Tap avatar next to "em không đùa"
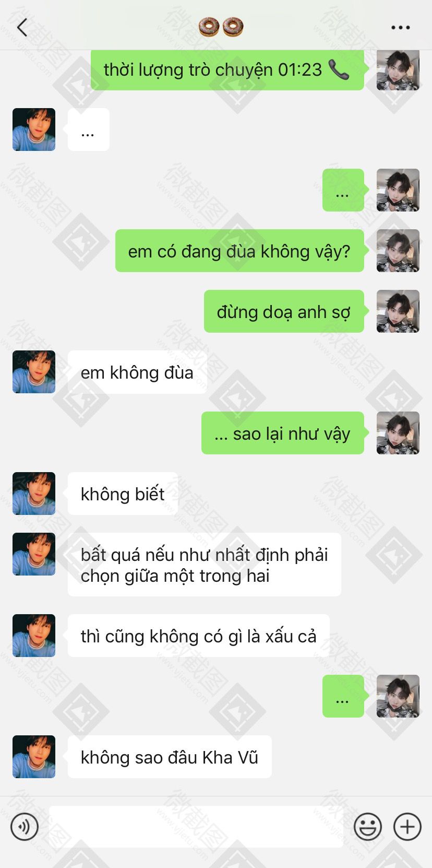The height and width of the screenshot is (868, 432). 34,372
